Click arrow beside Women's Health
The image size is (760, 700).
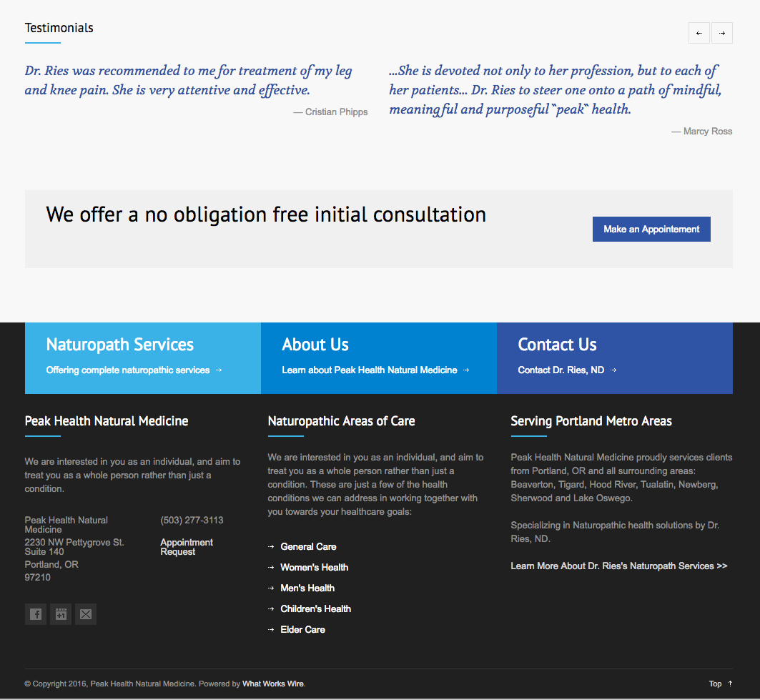tap(271, 568)
